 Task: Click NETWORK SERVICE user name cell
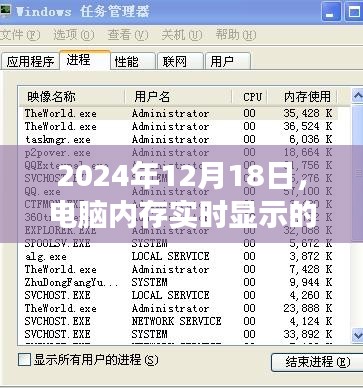tap(176, 321)
